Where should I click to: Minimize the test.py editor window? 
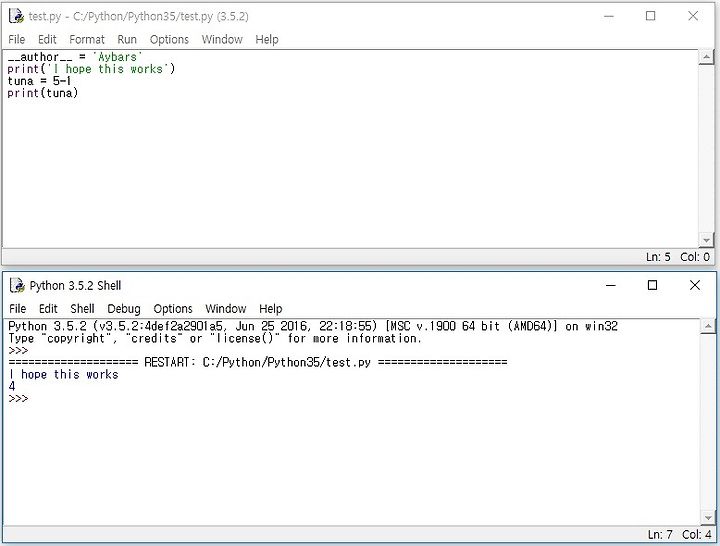[x=609, y=16]
